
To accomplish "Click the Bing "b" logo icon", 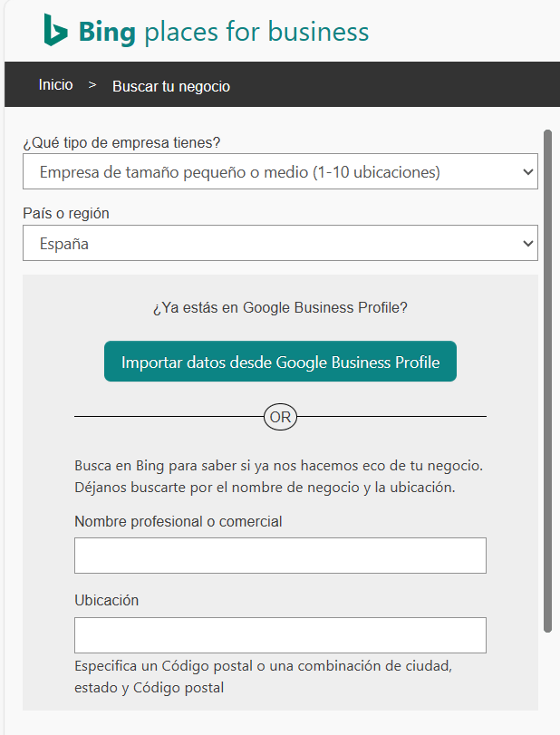I will point(55,30).
